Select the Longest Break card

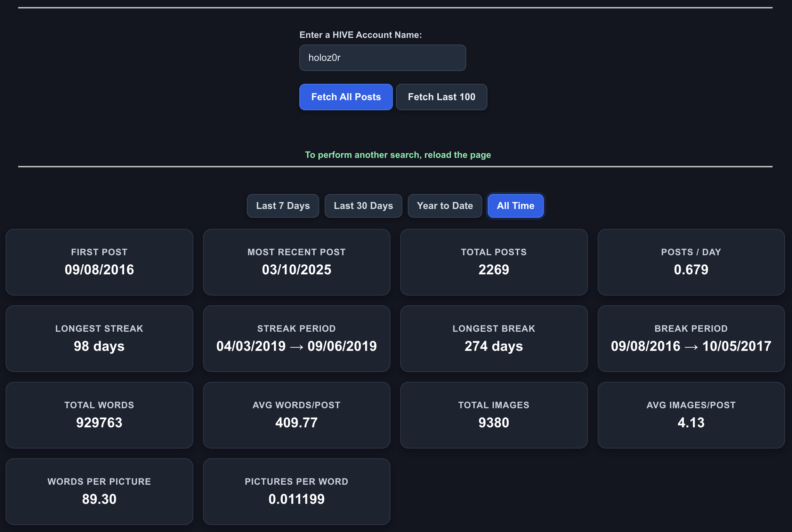494,339
